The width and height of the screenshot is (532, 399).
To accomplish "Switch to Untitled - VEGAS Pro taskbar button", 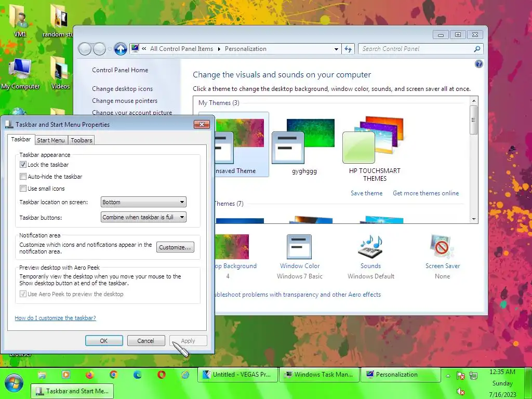I will coord(237,375).
